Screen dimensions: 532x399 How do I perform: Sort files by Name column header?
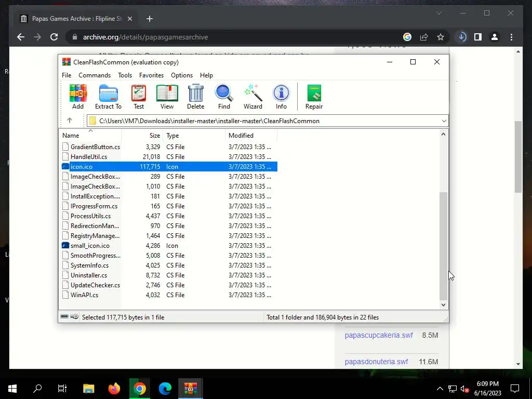pos(90,135)
